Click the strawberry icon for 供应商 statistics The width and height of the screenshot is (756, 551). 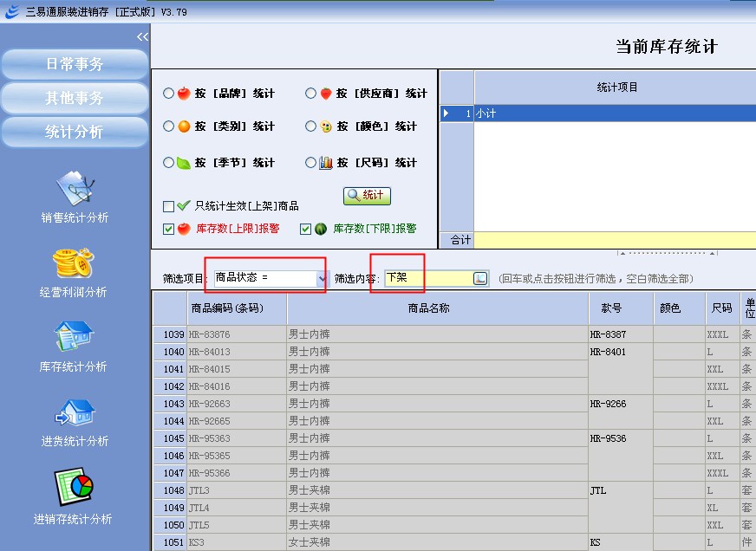tap(326, 93)
